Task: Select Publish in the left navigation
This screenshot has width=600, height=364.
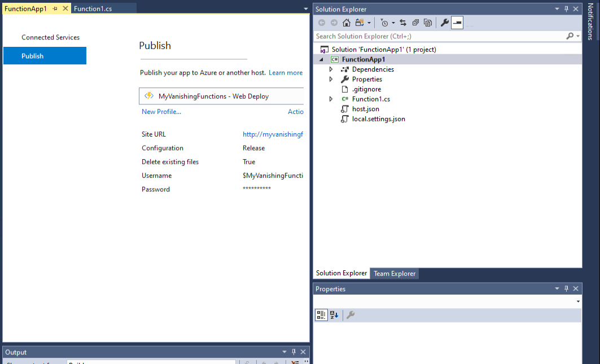Action: [x=45, y=56]
